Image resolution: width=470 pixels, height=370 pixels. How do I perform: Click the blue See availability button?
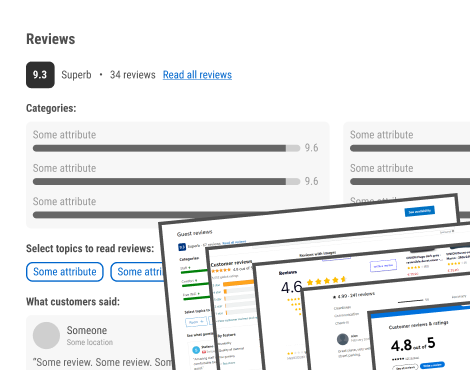[x=420, y=211]
